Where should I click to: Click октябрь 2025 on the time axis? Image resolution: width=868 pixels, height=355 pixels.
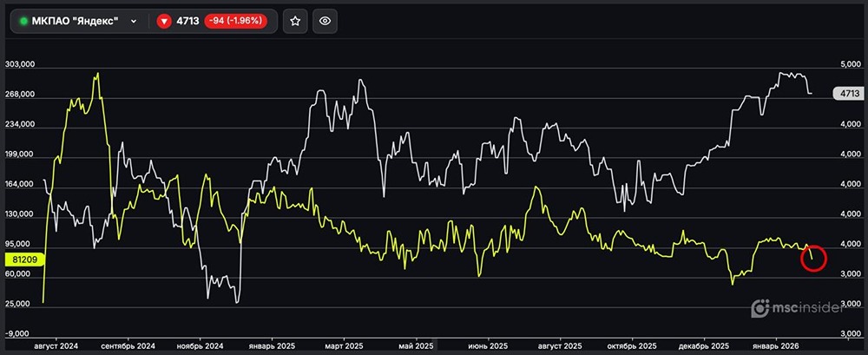click(x=633, y=345)
